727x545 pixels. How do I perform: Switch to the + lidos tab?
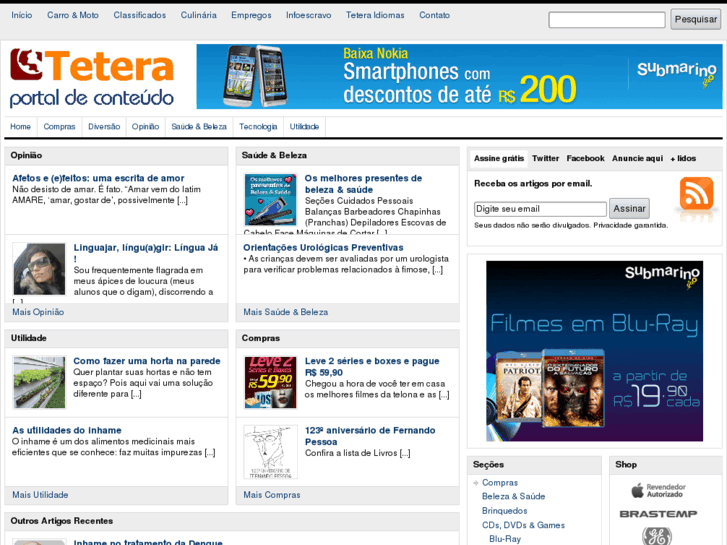[683, 158]
